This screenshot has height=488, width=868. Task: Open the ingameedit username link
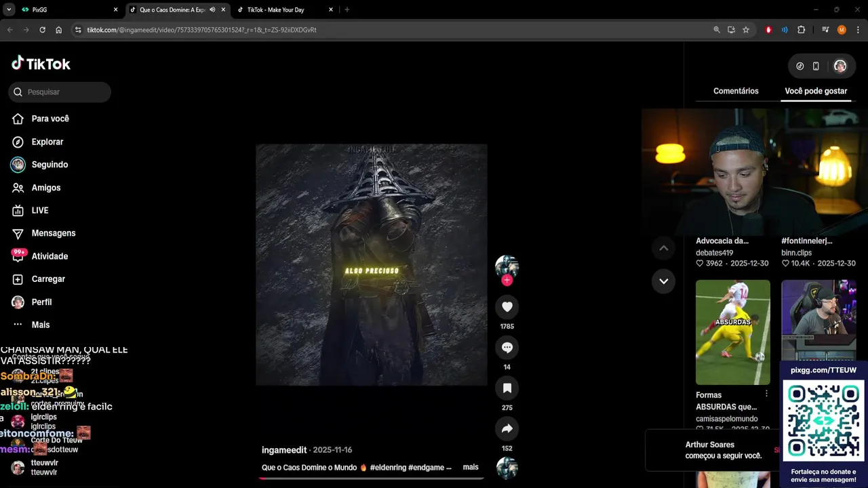click(x=284, y=450)
